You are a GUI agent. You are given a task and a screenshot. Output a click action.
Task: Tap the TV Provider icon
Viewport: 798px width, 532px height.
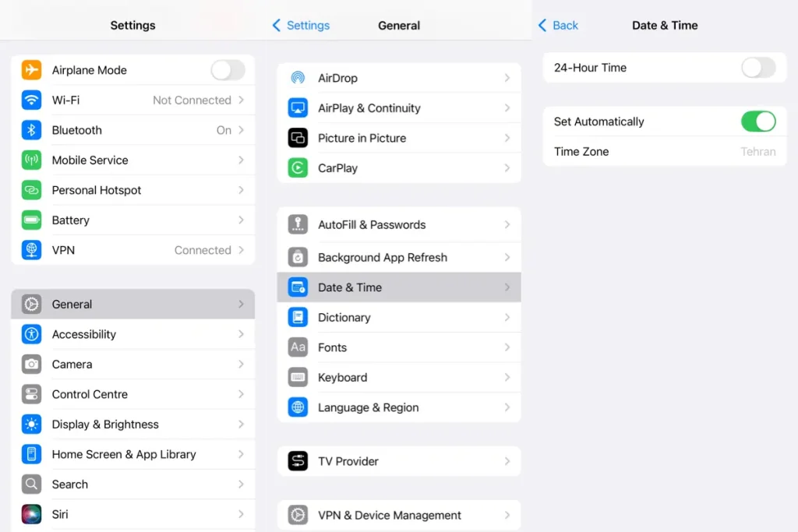pos(298,461)
